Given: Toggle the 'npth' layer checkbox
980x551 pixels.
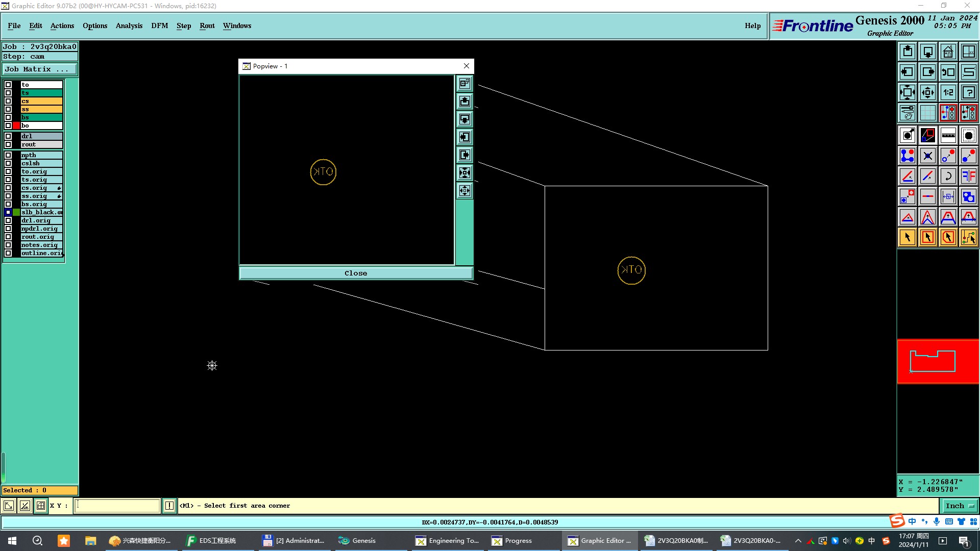Looking at the screenshot, I should pyautogui.click(x=8, y=155).
